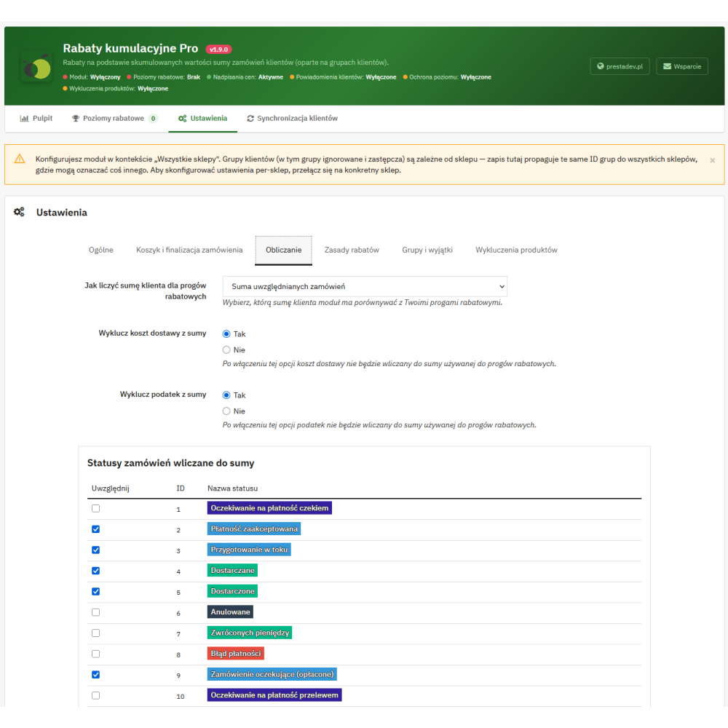
Task: Uncheck the Dostarczane status checkbox
Action: (x=95, y=571)
